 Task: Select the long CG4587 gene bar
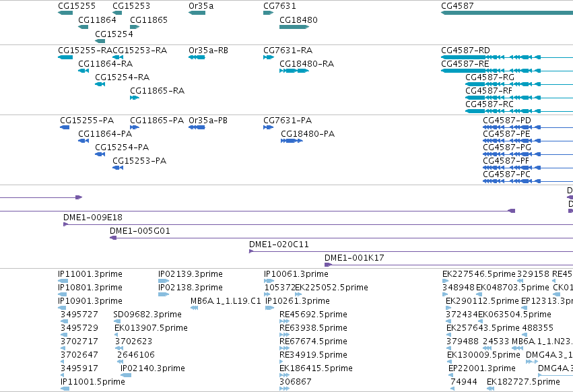(x=507, y=13)
